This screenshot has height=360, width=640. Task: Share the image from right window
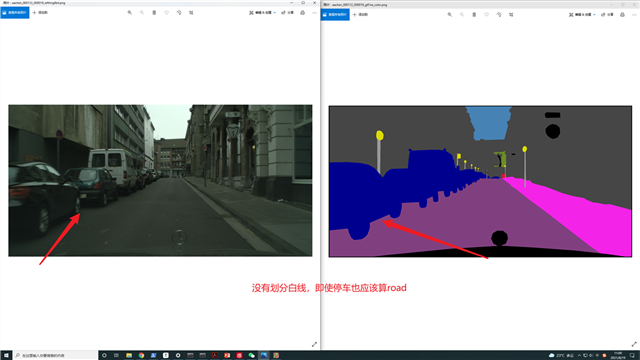click(607, 14)
